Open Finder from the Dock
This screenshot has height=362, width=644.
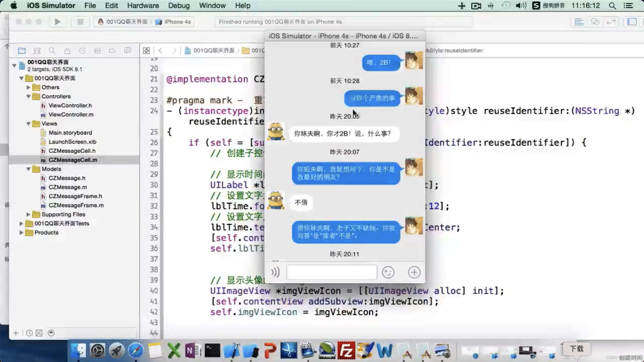tap(78, 350)
